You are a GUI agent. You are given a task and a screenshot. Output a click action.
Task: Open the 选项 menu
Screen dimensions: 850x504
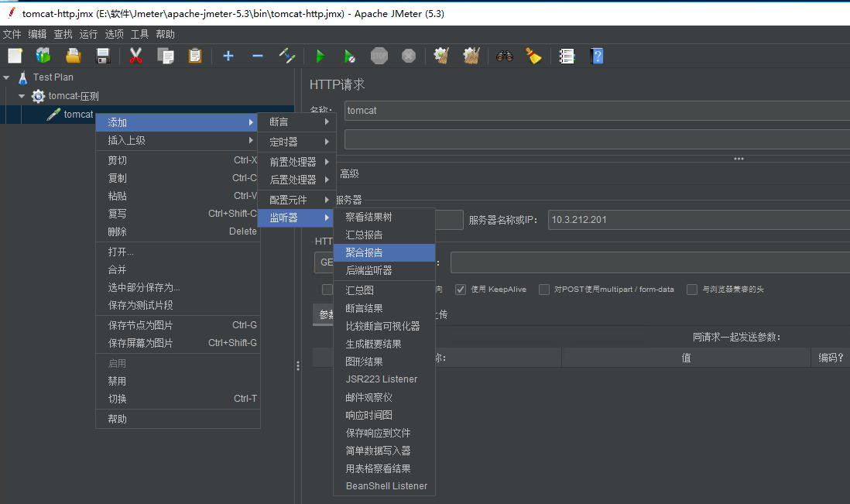click(x=113, y=34)
